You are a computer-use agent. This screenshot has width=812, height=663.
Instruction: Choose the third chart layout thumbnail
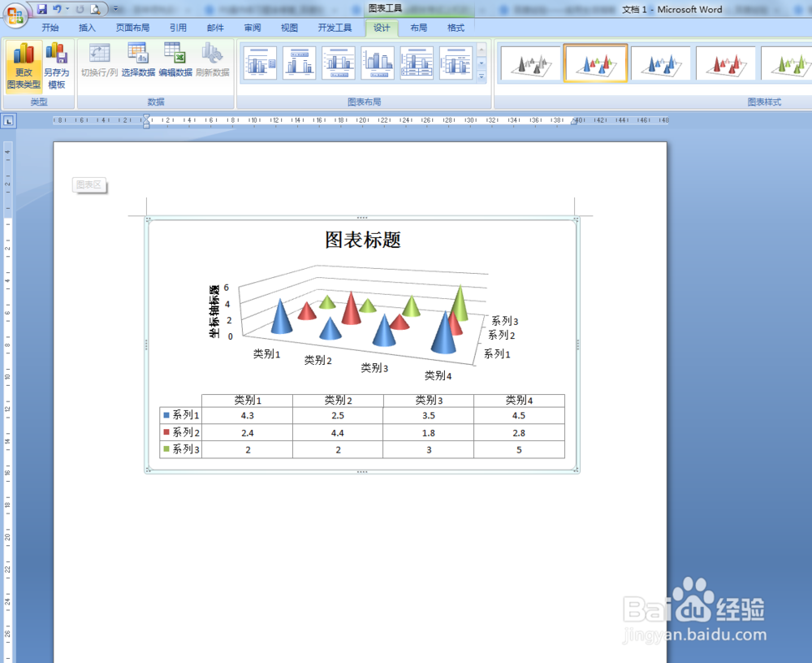coord(339,63)
